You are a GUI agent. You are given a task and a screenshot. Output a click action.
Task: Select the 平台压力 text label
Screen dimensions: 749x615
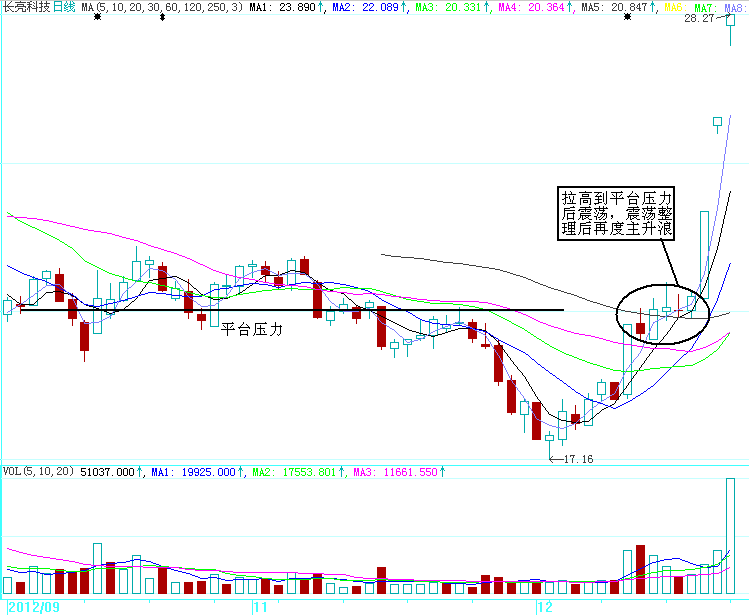(252, 328)
